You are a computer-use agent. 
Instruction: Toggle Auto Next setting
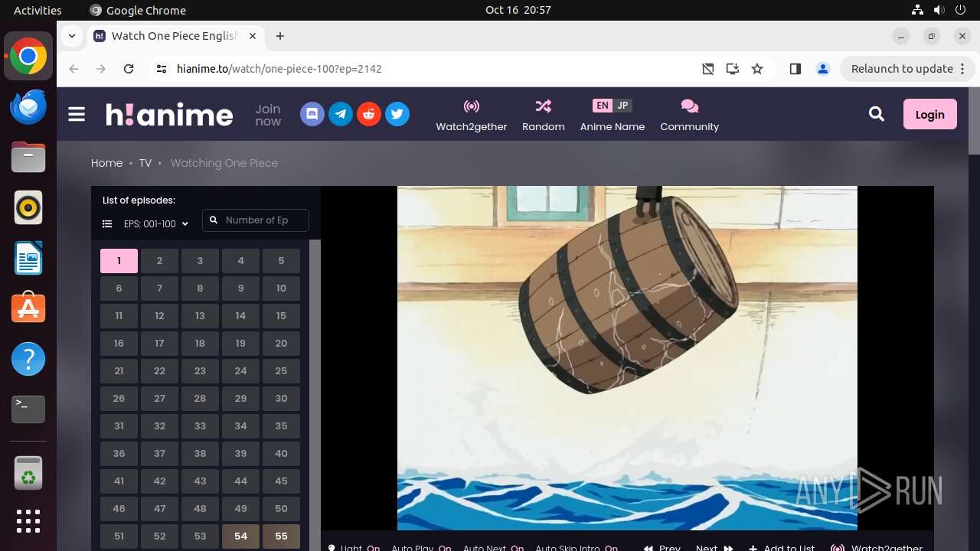click(x=493, y=547)
